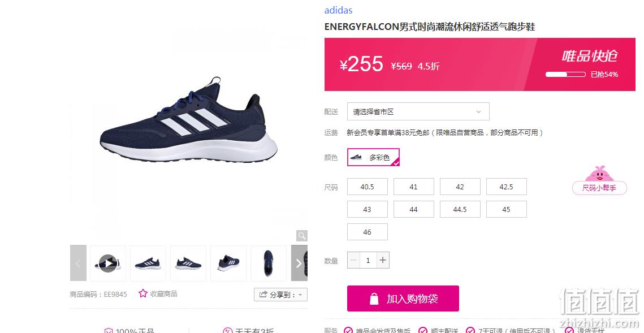Image resolution: width=644 pixels, height=333 pixels.
Task: Select shoe size 42.5
Action: click(x=507, y=187)
